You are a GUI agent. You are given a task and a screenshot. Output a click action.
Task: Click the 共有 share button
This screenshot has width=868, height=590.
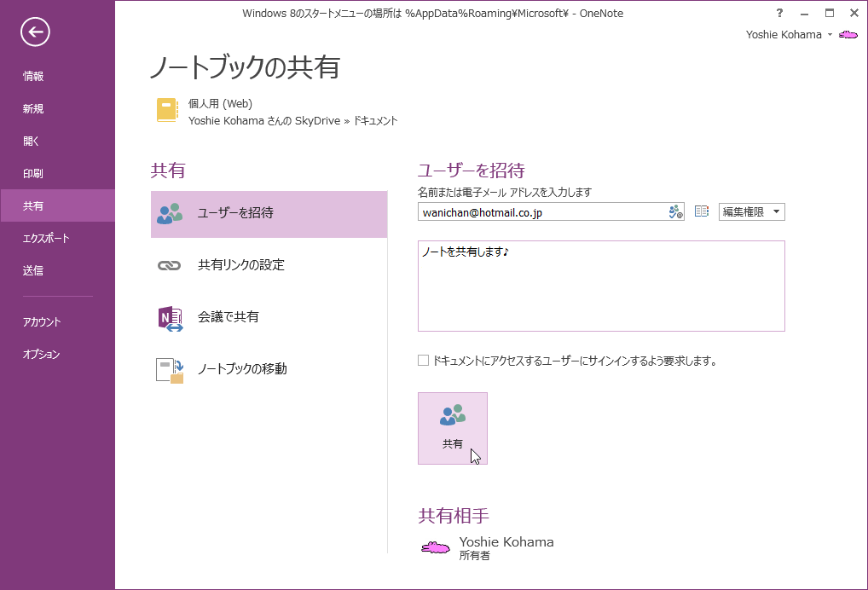(x=453, y=428)
